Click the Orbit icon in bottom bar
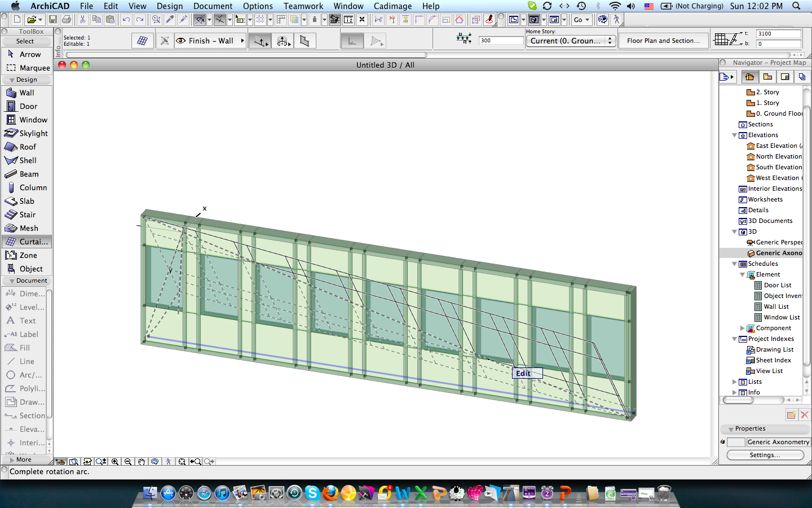The height and width of the screenshot is (508, 812). [155, 461]
